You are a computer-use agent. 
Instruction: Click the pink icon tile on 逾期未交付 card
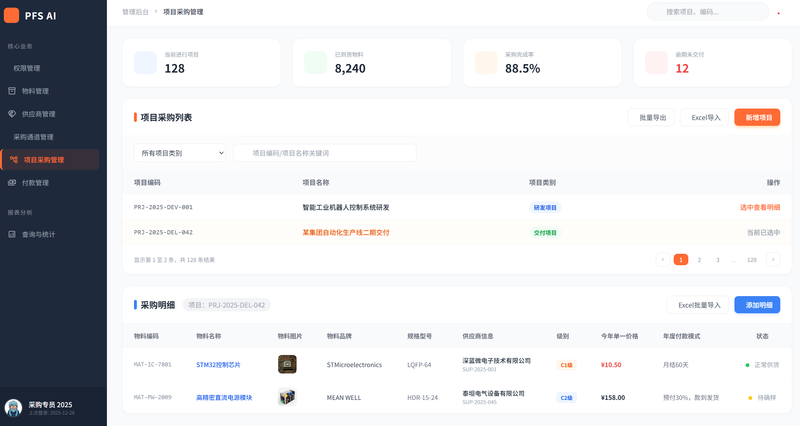click(x=657, y=63)
